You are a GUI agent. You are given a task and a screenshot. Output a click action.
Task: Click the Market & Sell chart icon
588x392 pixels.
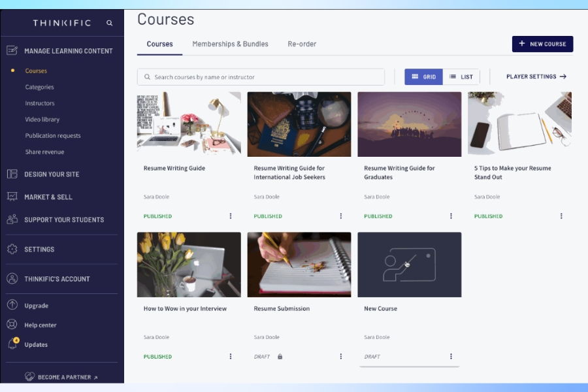[x=12, y=197]
